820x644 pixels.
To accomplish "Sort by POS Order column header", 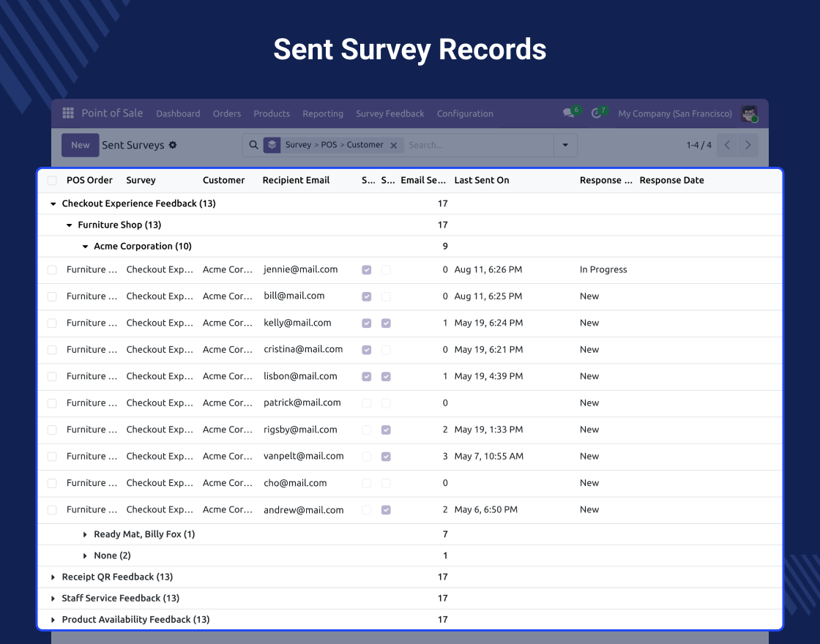I will click(89, 180).
